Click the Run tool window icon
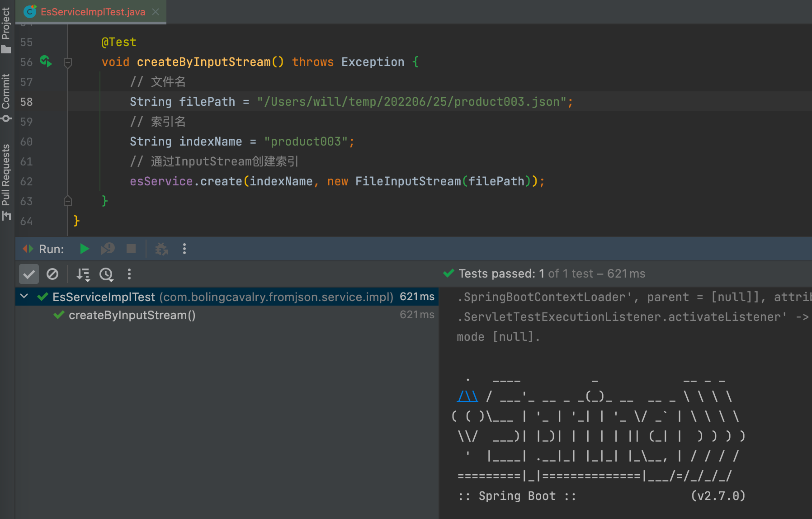812x519 pixels. pyautogui.click(x=28, y=249)
